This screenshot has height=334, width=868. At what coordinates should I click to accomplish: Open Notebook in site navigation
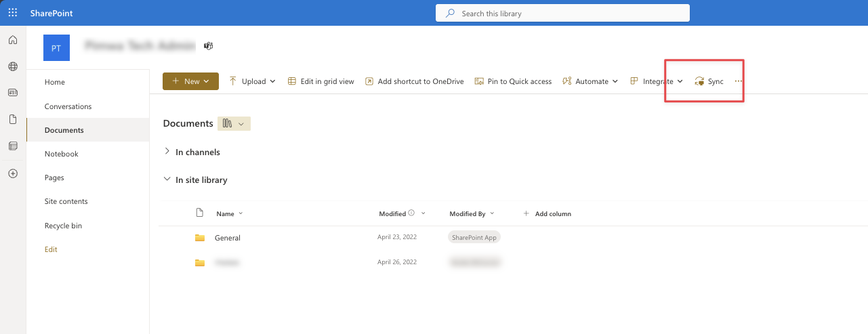pyautogui.click(x=62, y=154)
